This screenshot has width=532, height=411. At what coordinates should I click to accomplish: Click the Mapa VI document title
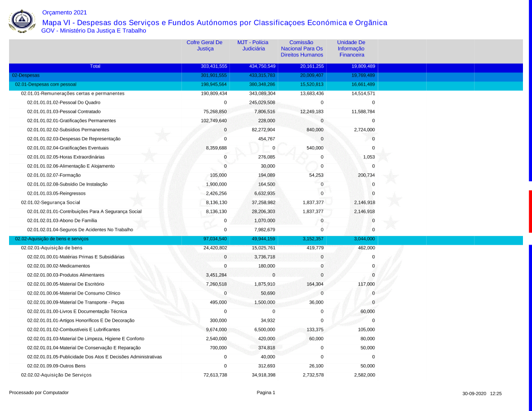[x=214, y=22]
